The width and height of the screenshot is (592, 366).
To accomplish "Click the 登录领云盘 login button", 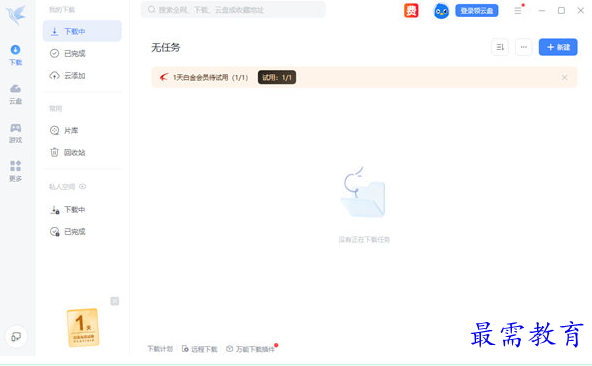I will [476, 11].
